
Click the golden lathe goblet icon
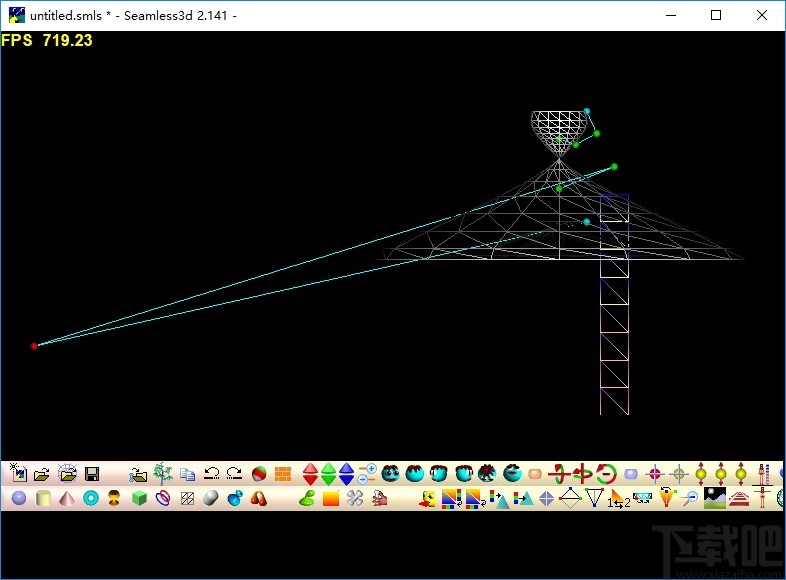coord(114,499)
